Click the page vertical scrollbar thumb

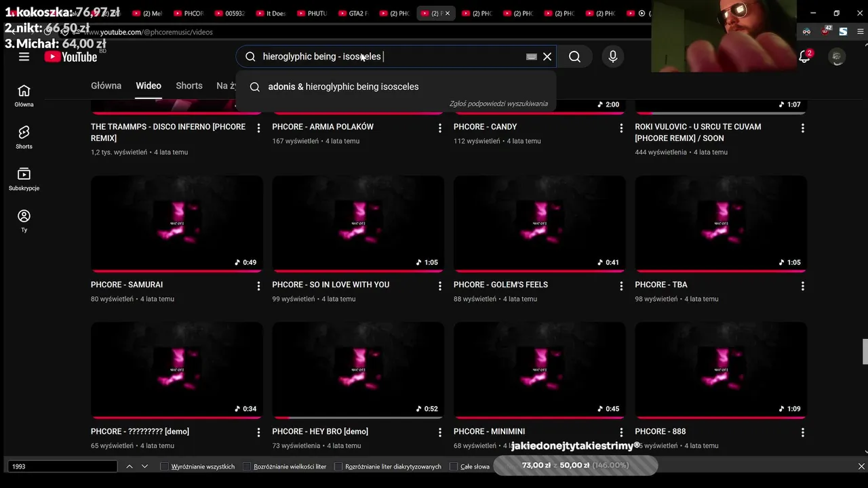[x=865, y=352]
